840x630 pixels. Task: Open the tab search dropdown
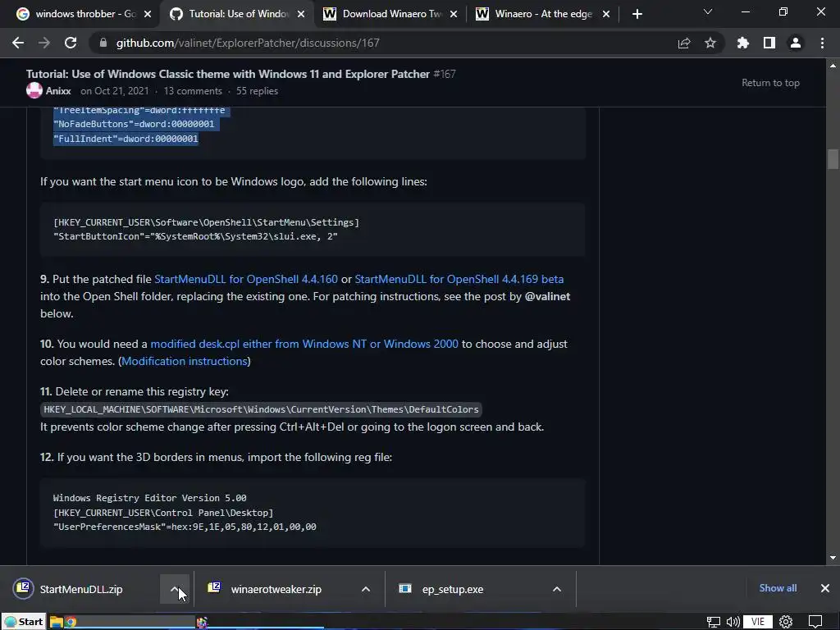708,11
